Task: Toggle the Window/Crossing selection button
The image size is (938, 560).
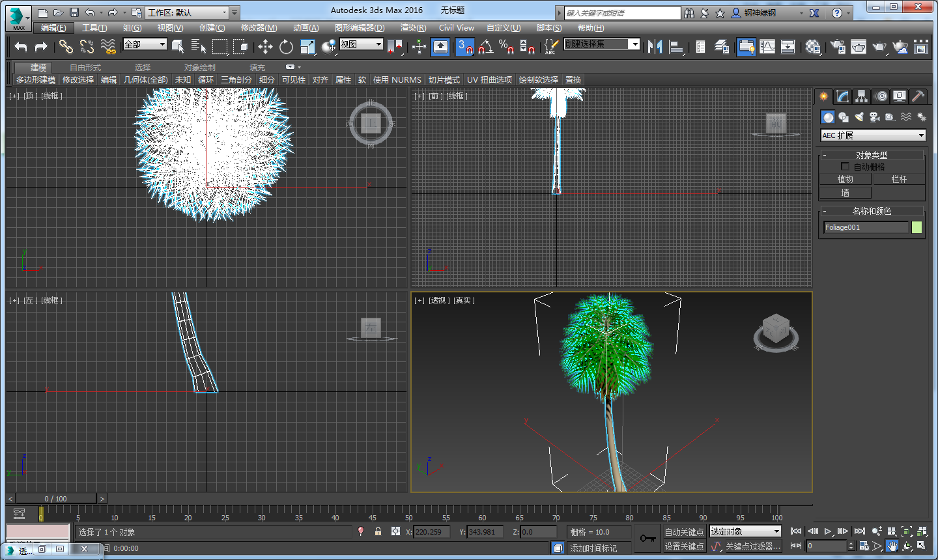Action: coord(241,46)
